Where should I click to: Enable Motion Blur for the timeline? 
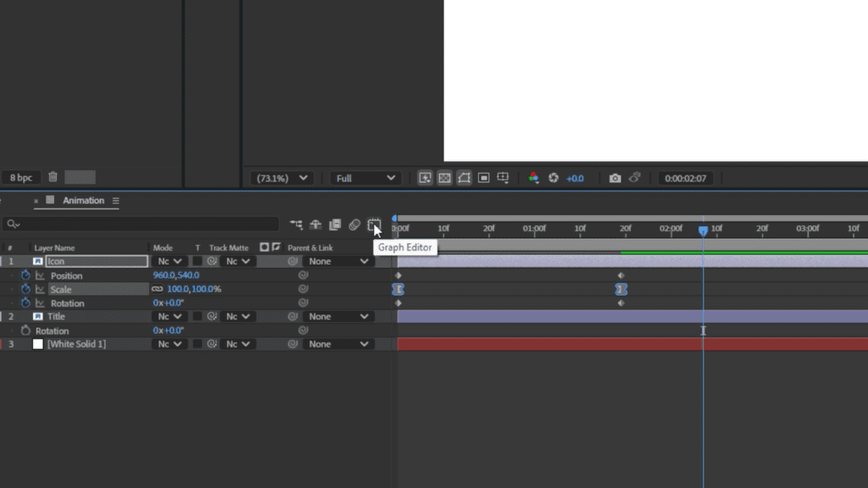pyautogui.click(x=354, y=225)
